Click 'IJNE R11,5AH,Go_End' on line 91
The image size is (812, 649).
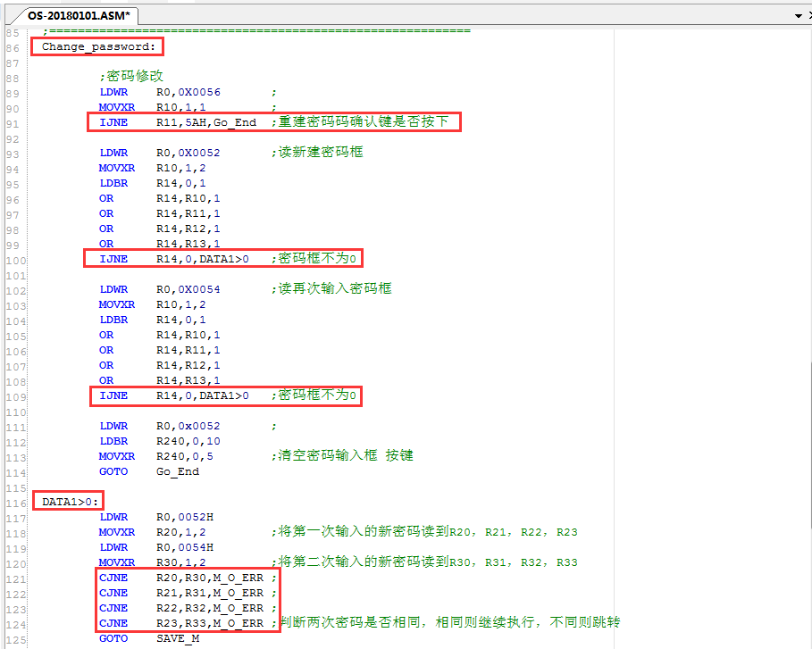[178, 122]
